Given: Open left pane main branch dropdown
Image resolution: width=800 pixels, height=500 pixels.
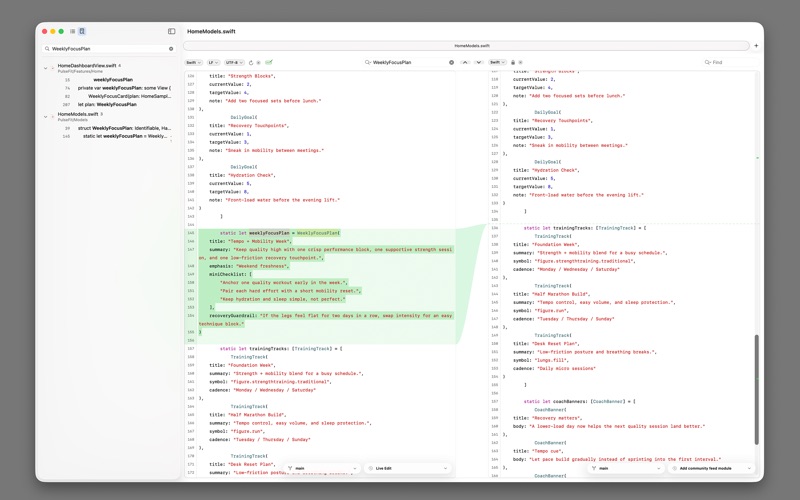Looking at the screenshot, I should click(321, 468).
